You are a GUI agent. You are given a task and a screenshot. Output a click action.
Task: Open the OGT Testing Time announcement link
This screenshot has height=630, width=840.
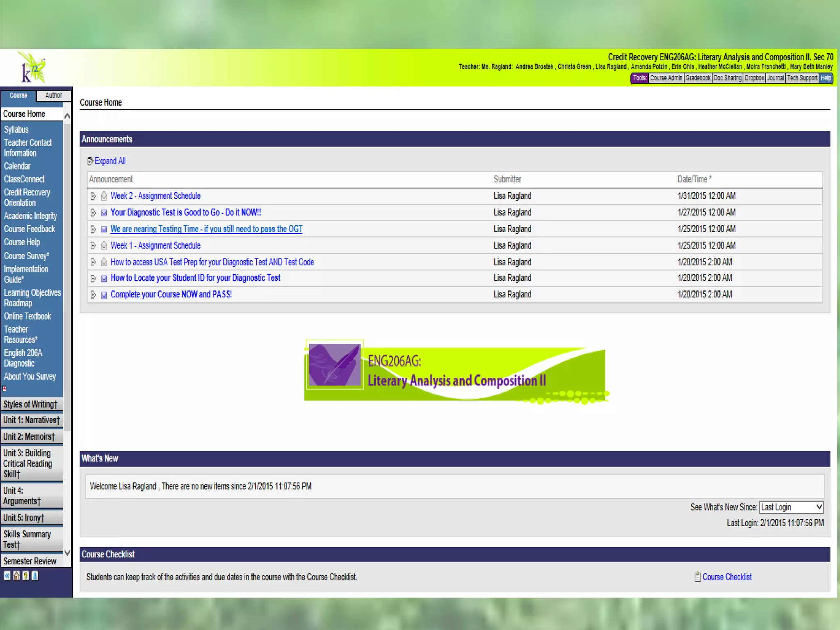[x=206, y=229]
